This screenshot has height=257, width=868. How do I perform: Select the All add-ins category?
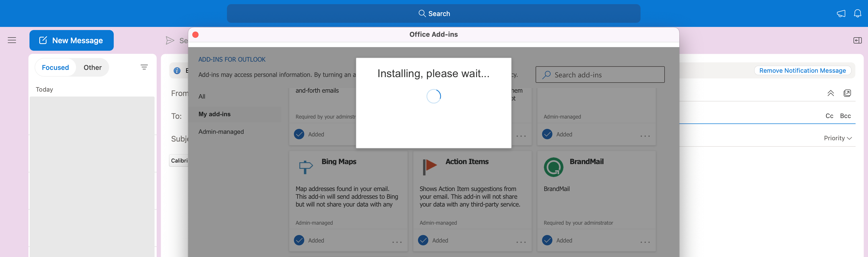pyautogui.click(x=202, y=97)
